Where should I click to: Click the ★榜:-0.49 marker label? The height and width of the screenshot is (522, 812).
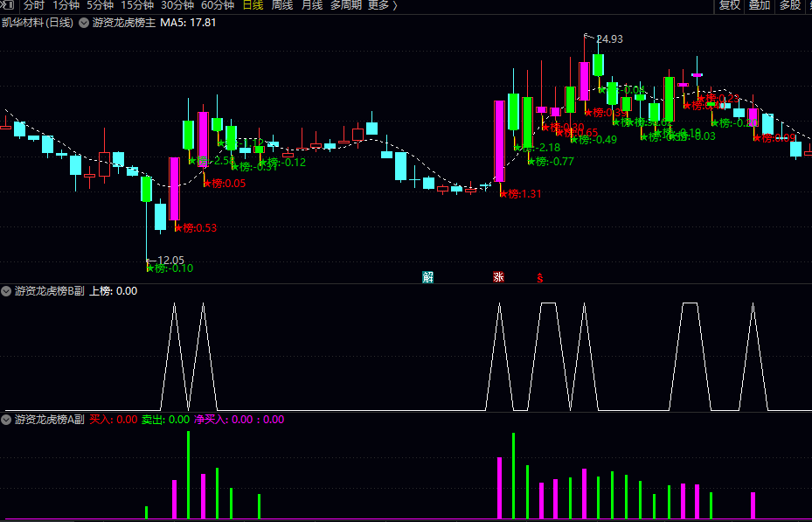coord(593,139)
